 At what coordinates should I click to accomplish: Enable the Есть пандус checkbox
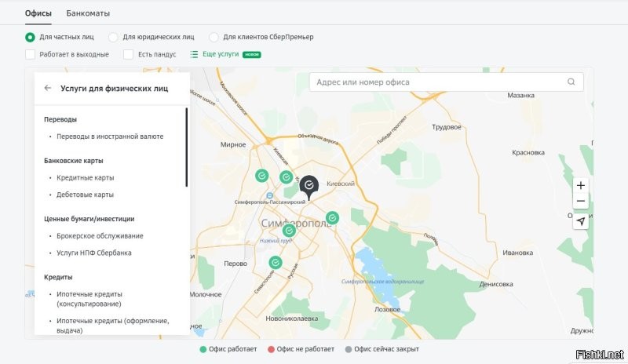[x=128, y=54]
